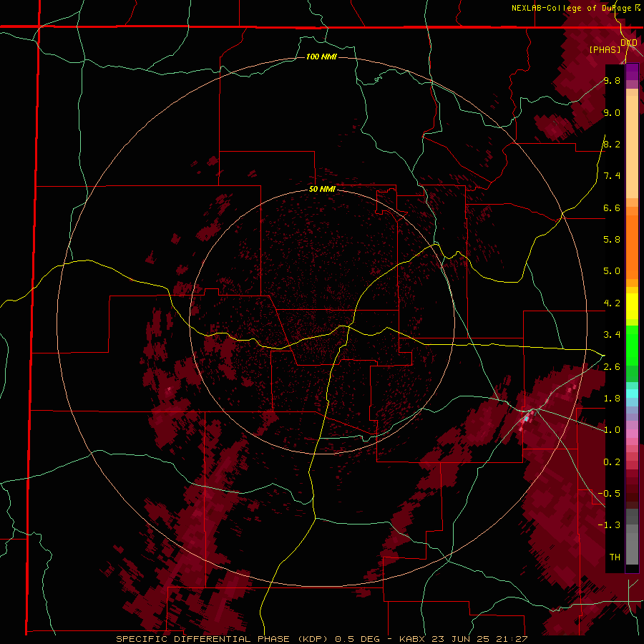Click the "[PHAS]" label above the color scale
The height and width of the screenshot is (644, 644).
[x=605, y=49]
